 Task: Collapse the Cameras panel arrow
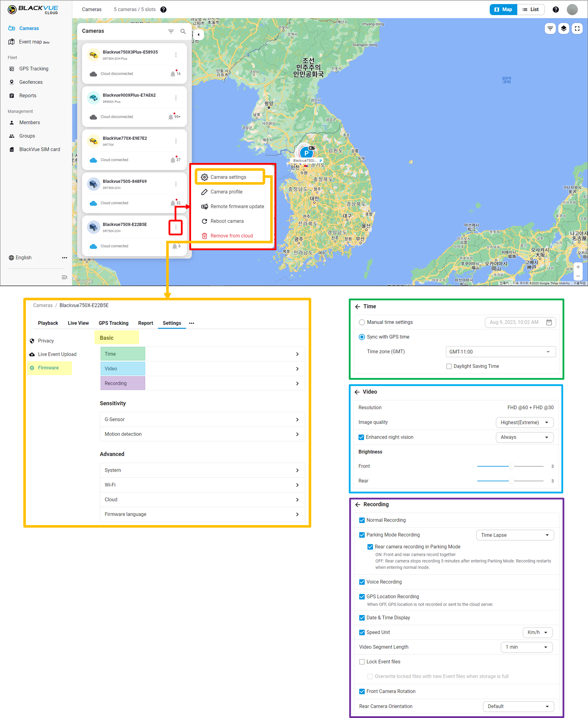[198, 34]
